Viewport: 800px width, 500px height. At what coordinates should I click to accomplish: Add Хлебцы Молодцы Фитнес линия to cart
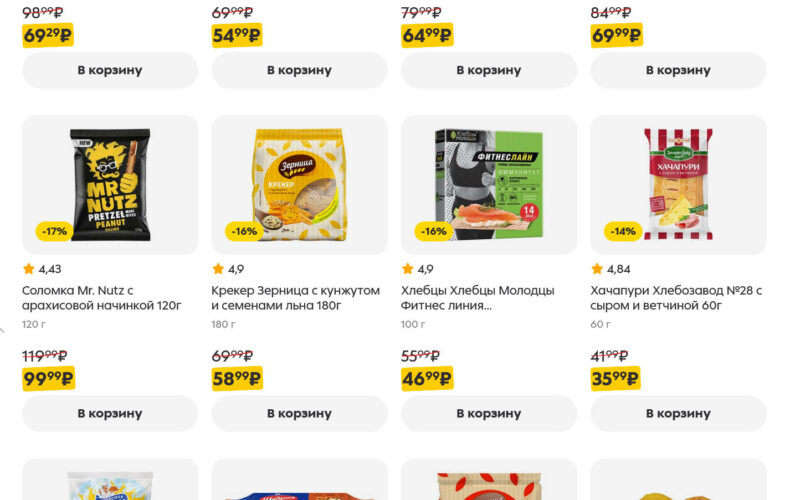tap(489, 413)
